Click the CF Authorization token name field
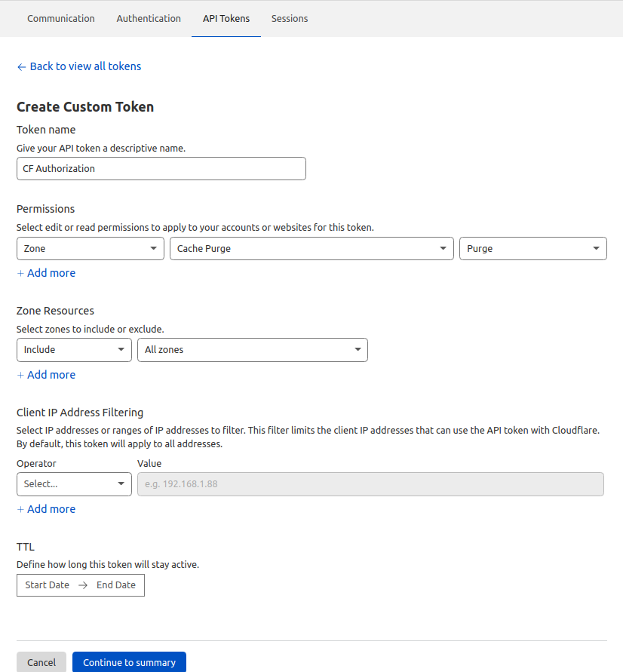The image size is (623, 672). [161, 168]
